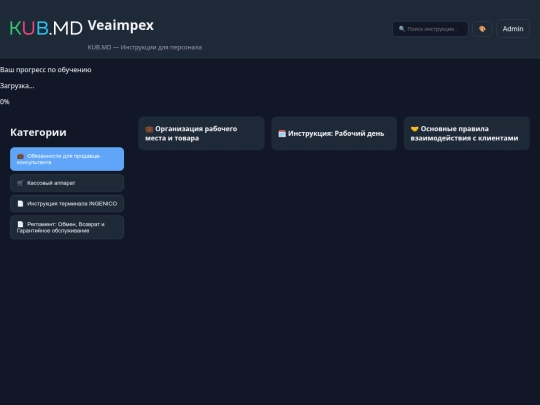Click briefcase icon in Обязанности category
The image size is (540, 405).
coord(20,156)
